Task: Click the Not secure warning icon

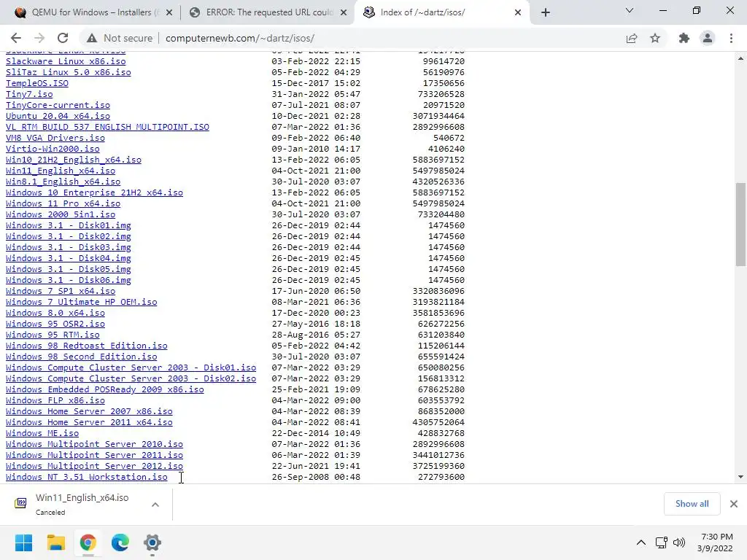Action: (92, 38)
